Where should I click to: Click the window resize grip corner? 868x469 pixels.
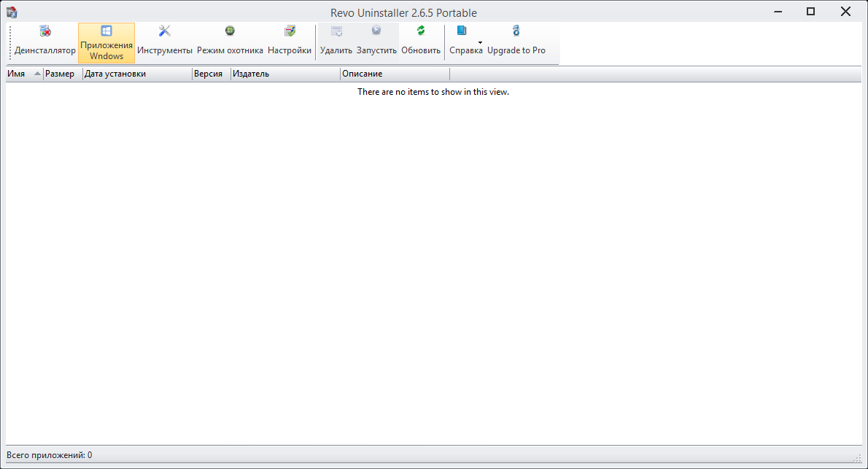tap(858, 458)
